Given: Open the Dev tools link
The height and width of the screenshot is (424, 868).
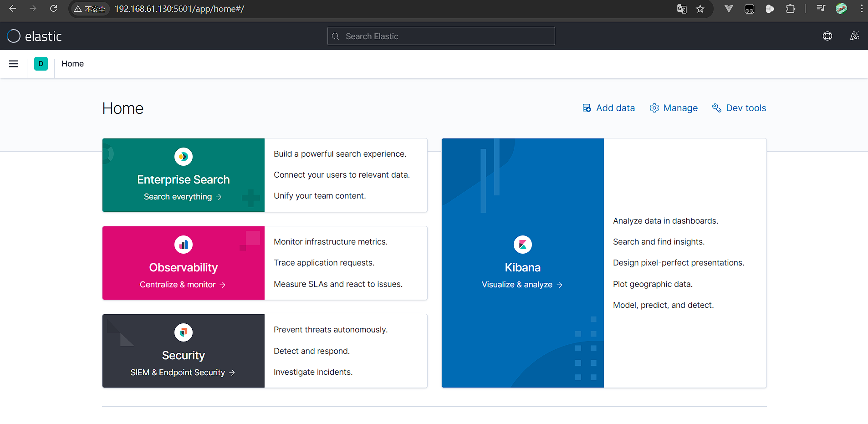Looking at the screenshot, I should [x=739, y=108].
